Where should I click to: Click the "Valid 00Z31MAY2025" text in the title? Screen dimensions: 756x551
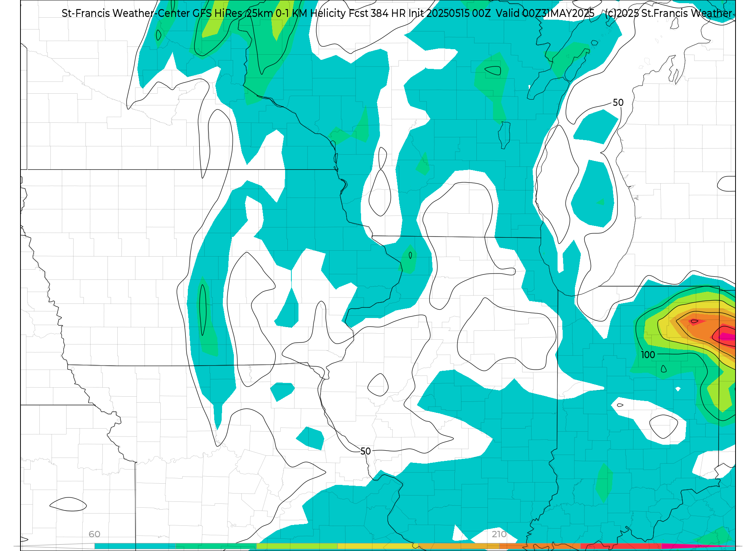[545, 13]
